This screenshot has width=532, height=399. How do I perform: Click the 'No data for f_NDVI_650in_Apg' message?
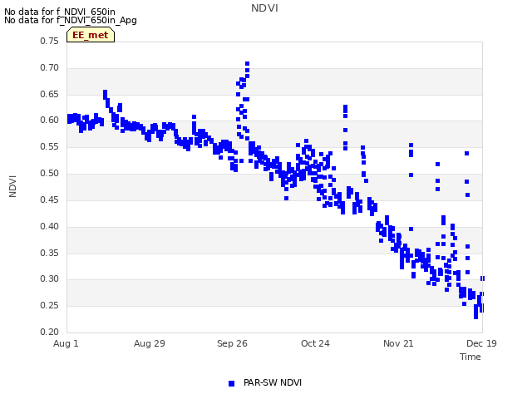(x=71, y=20)
